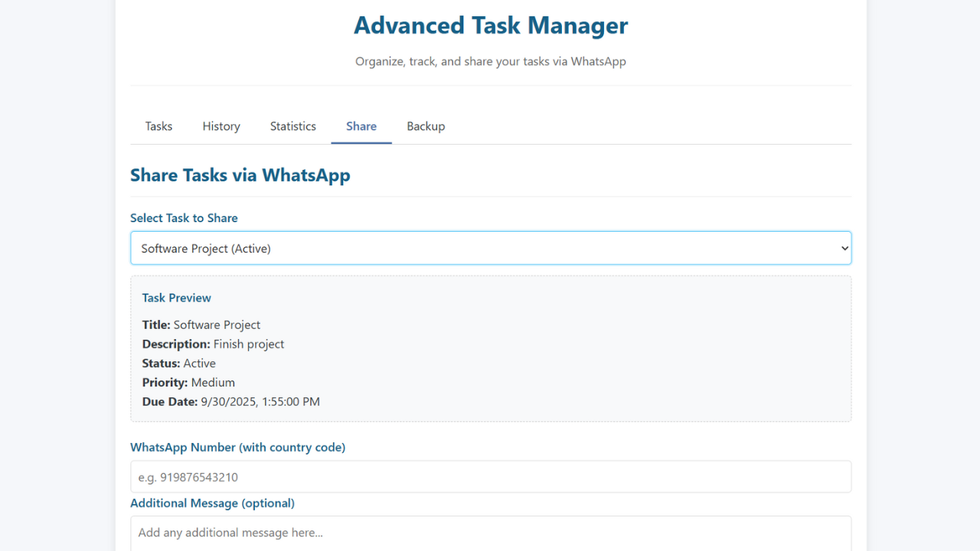Click the Select Task to Share label
Viewport: 980px width, 551px height.
coord(184,218)
